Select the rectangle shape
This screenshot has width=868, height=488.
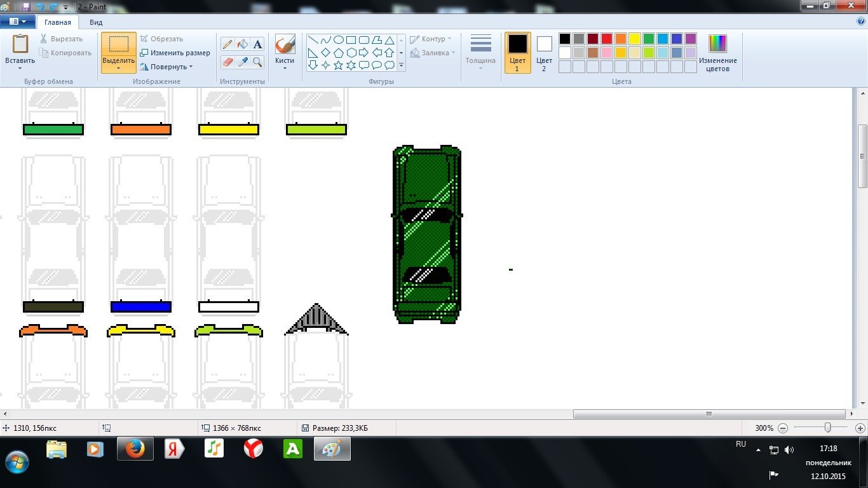[x=351, y=39]
